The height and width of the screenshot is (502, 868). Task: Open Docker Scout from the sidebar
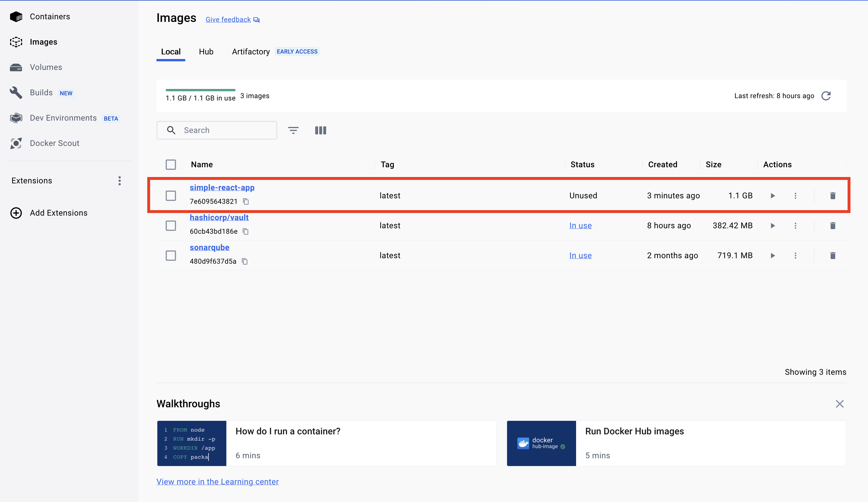(54, 143)
